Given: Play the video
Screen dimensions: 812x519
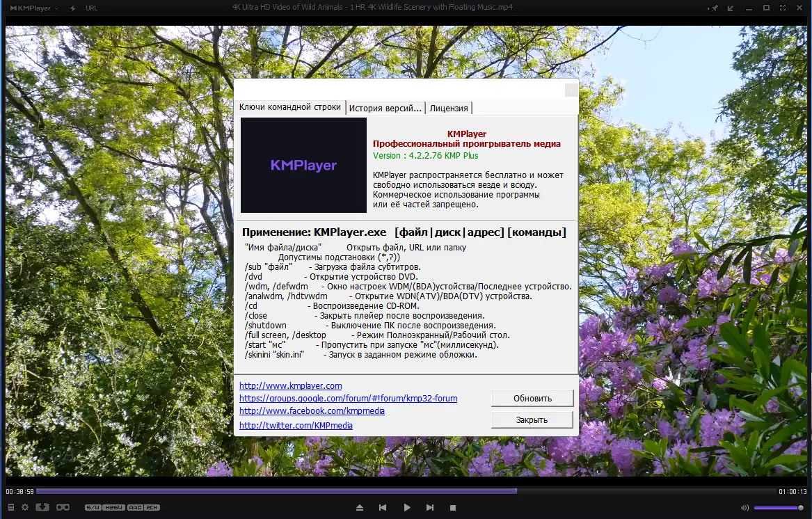Looking at the screenshot, I should pyautogui.click(x=407, y=508).
